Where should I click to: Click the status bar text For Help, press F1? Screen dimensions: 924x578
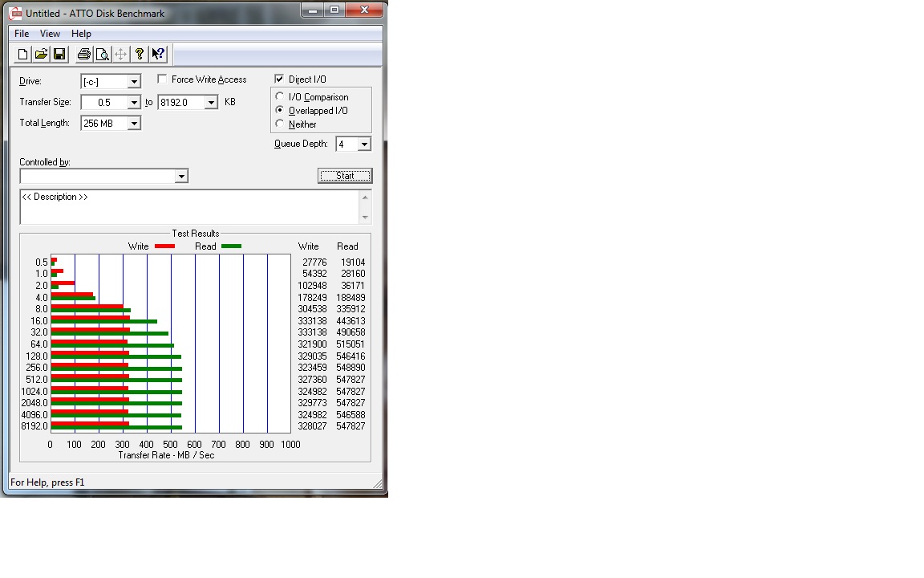pyautogui.click(x=48, y=482)
